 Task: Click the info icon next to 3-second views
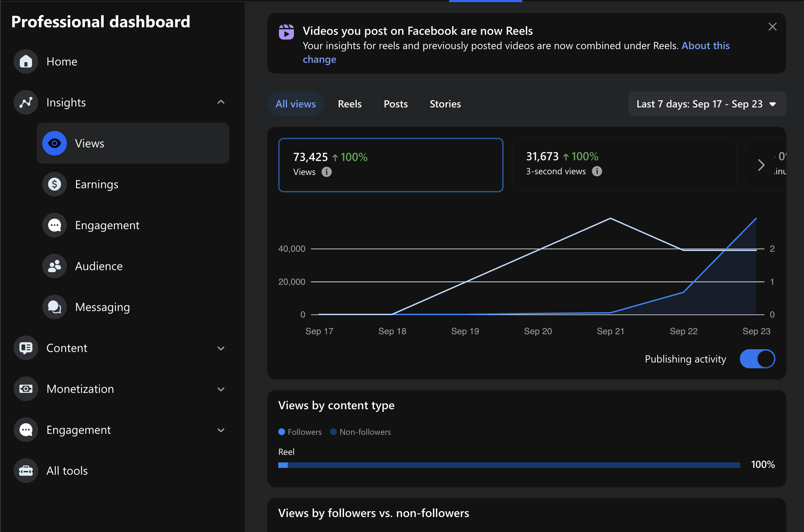pyautogui.click(x=597, y=171)
